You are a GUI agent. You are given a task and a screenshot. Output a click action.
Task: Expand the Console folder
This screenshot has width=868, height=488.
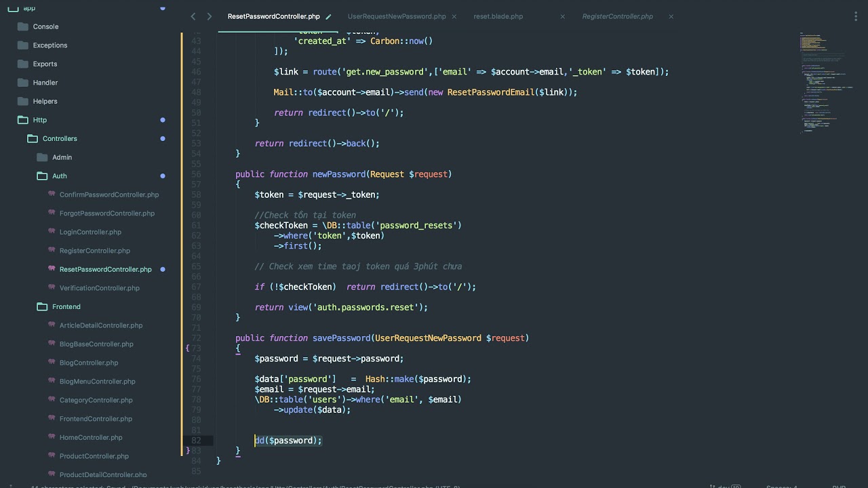(45, 26)
